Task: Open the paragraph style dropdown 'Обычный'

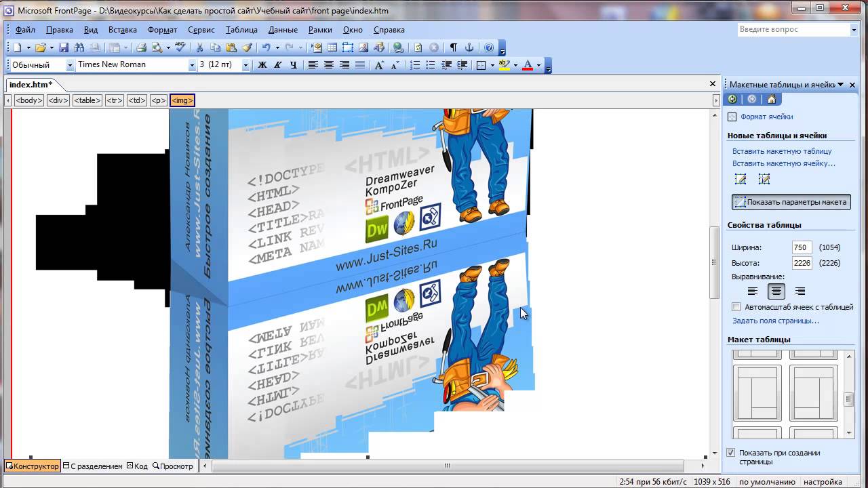Action: pos(70,65)
